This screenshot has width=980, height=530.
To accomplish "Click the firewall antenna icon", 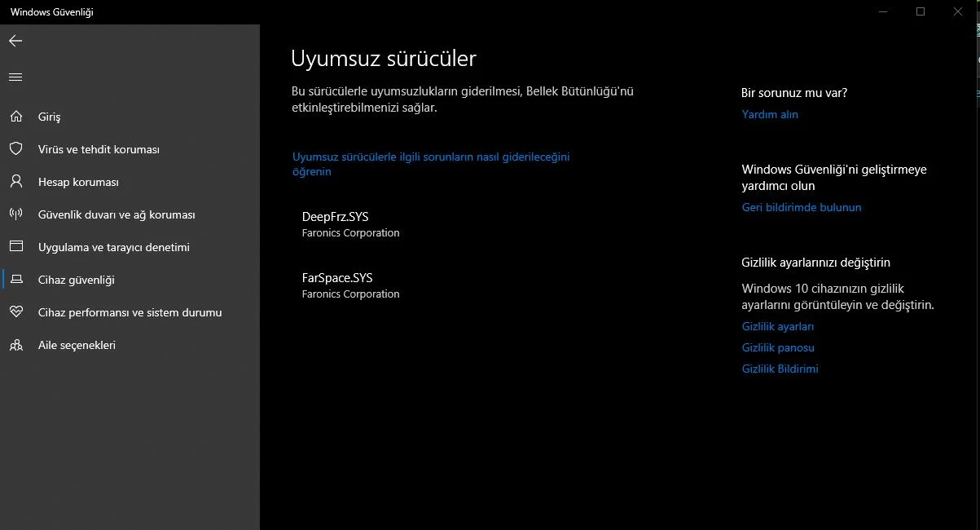I will point(15,214).
